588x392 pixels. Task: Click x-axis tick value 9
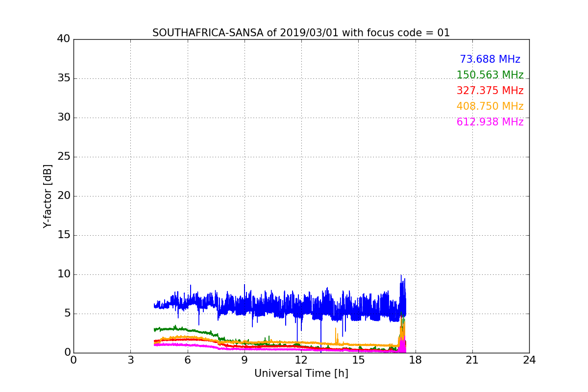click(x=245, y=360)
